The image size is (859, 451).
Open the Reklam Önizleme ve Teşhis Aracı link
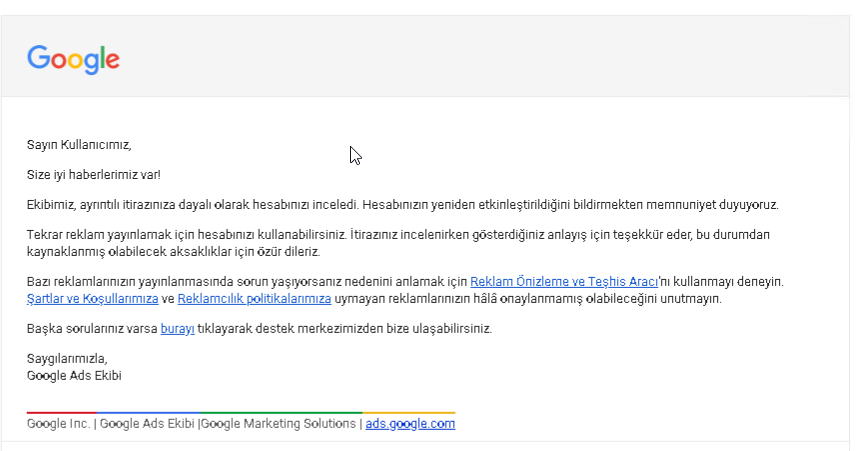coord(564,282)
